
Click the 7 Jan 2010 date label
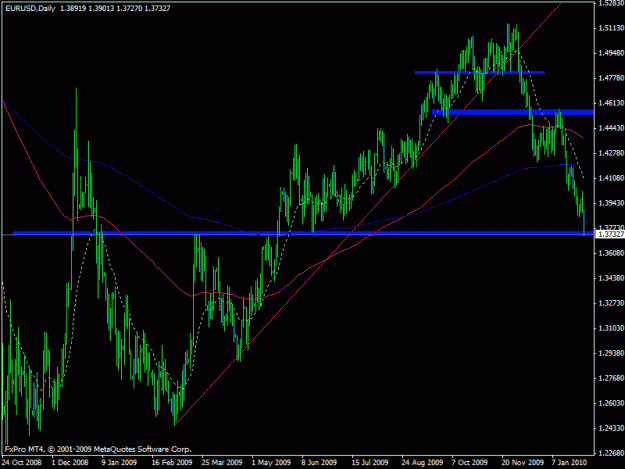570,463
